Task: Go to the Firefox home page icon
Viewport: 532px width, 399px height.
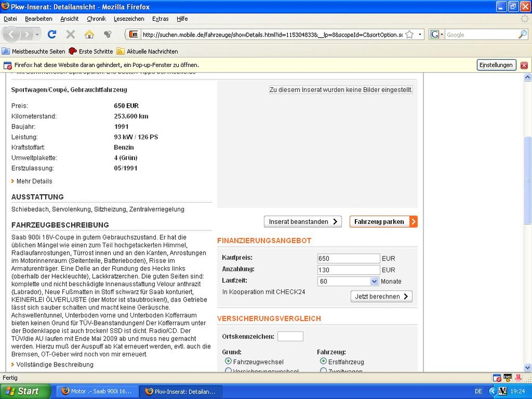Action: [89, 34]
